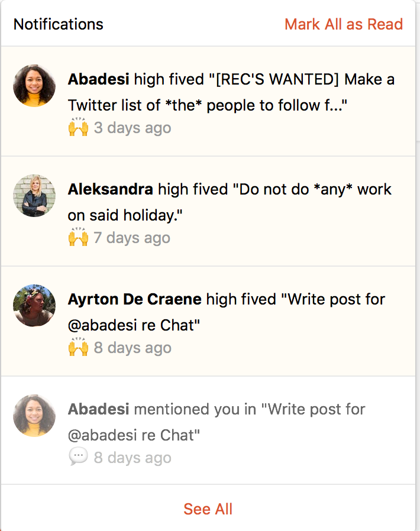The width and height of the screenshot is (420, 531).
Task: Click Aleksandra's profile picture
Action: click(x=34, y=196)
